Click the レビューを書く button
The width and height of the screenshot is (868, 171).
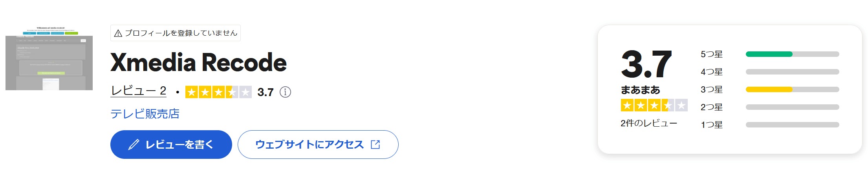point(171,145)
